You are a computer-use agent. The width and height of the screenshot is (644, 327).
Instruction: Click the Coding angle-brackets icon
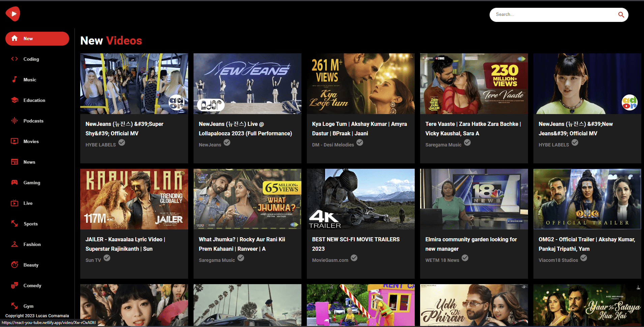[14, 59]
